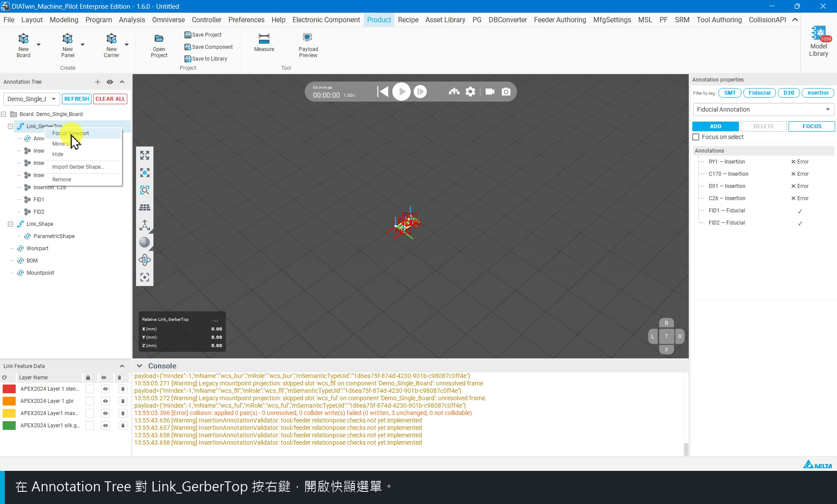
Task: Toggle lock for APEX2024 Layer 1.gbr
Action: pyautogui.click(x=90, y=401)
